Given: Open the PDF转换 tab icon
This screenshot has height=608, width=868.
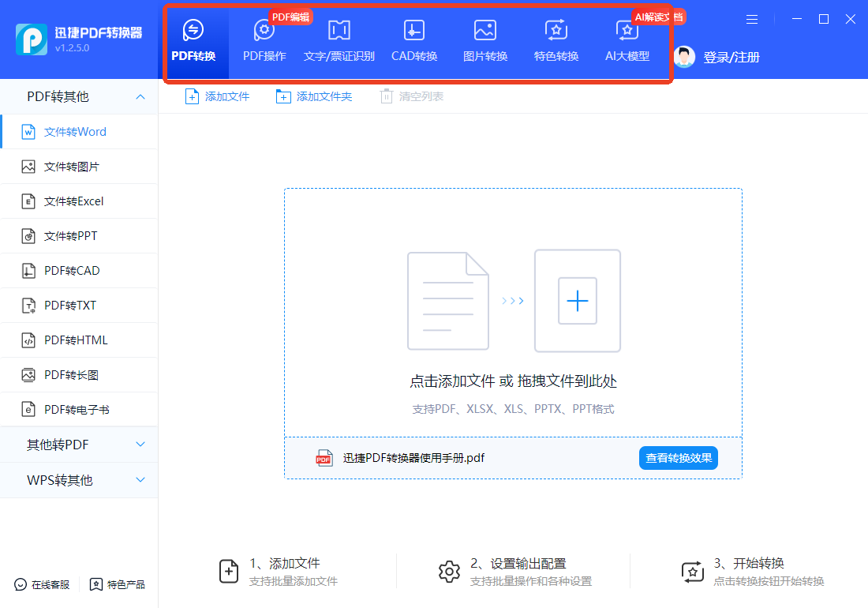Looking at the screenshot, I should 193,30.
